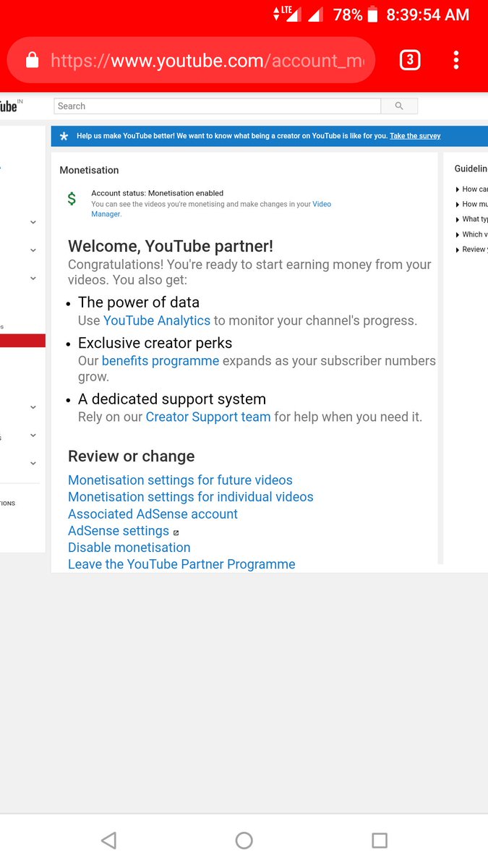
Task: Click 'The power of data' bullet
Action: pyautogui.click(x=139, y=302)
